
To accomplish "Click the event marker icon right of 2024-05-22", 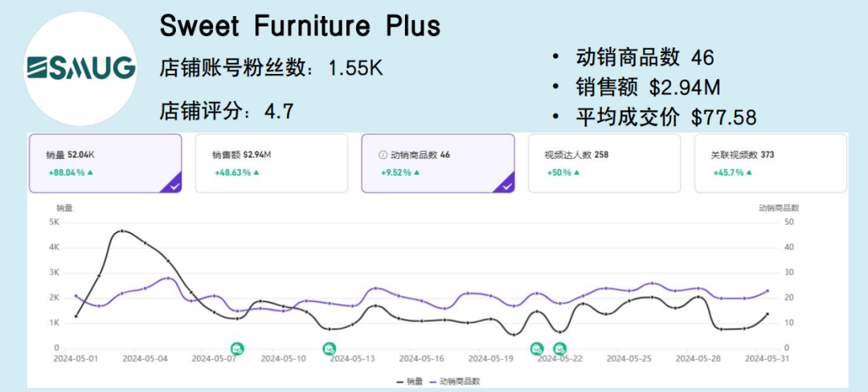I will (x=560, y=349).
